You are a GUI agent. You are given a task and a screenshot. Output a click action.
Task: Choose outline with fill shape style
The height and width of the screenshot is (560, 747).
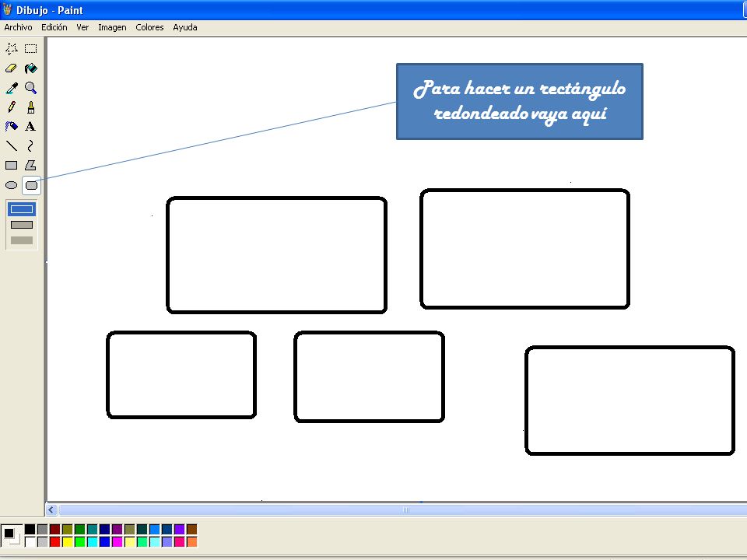click(22, 225)
